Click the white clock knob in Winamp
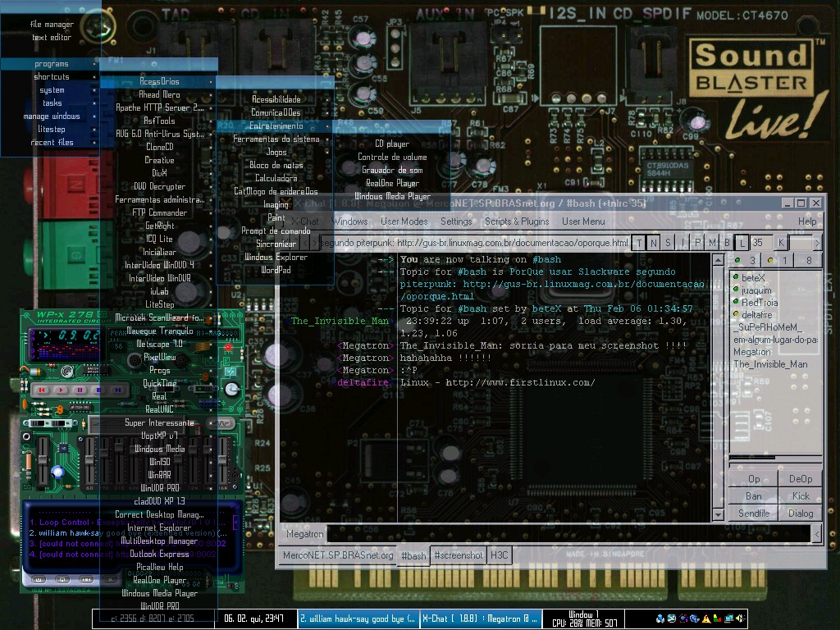This screenshot has width=840, height=630. 231,390
